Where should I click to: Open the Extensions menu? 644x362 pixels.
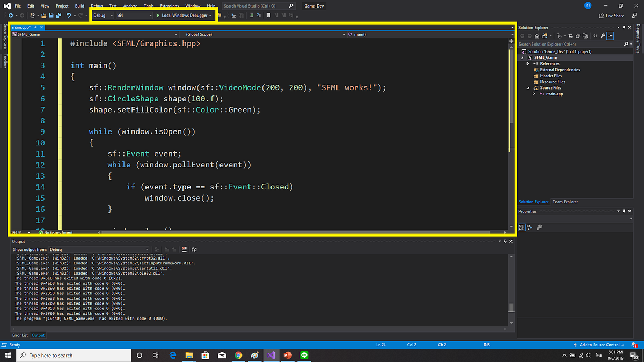point(170,6)
